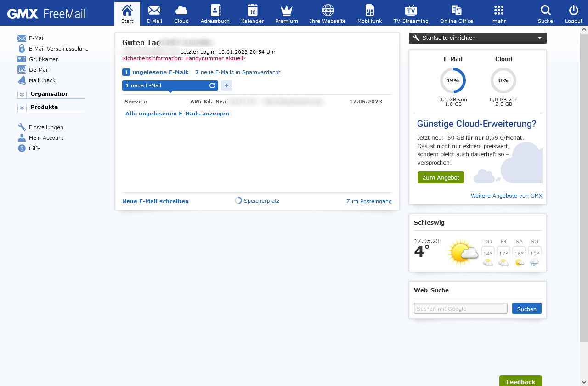Focus the Suchen mit Google field

tap(461, 308)
